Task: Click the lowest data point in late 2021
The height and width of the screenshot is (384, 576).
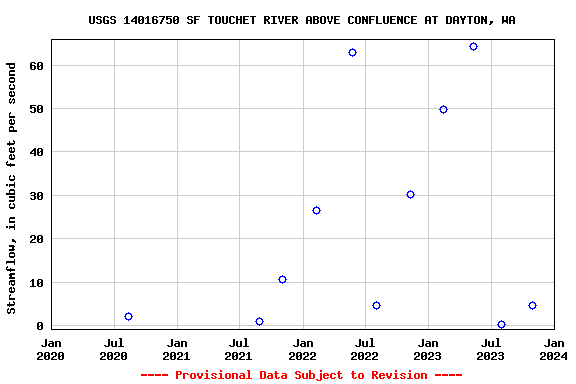Action: (259, 322)
